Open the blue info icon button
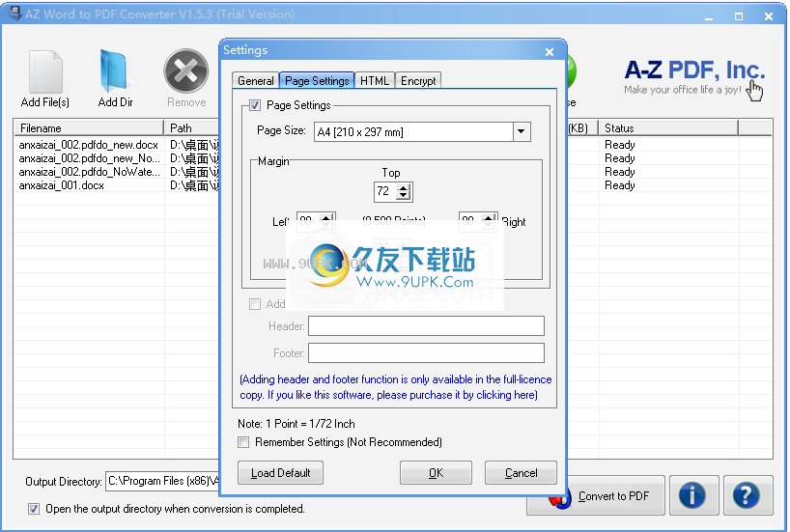 (x=693, y=495)
